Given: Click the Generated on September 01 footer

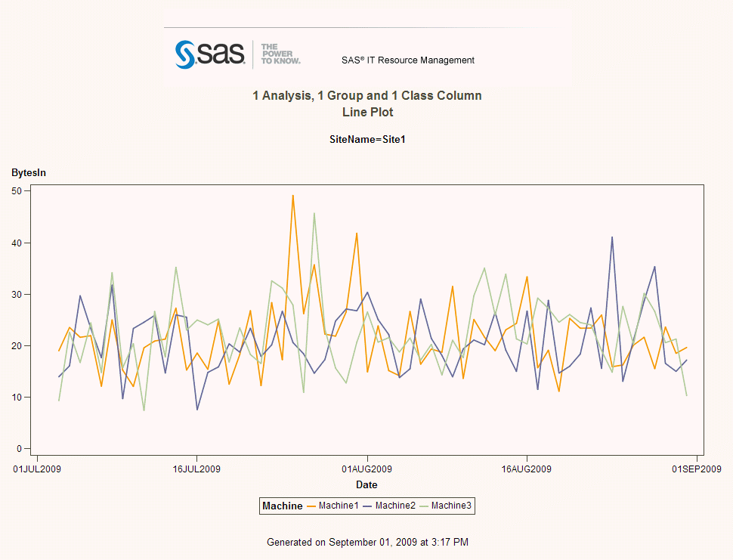Looking at the screenshot, I should pos(367,543).
